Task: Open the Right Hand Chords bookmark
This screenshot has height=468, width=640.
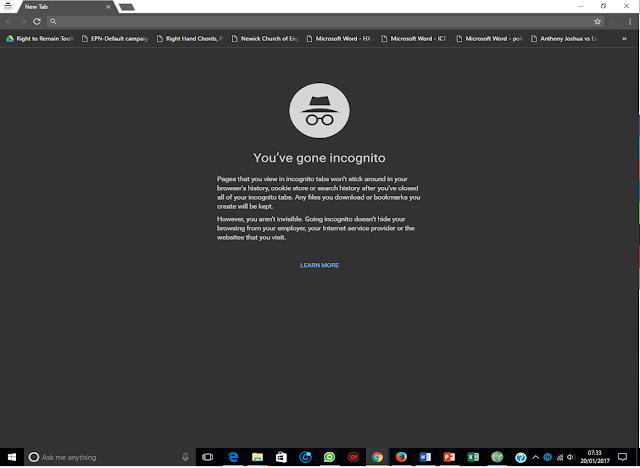Action: pos(190,39)
